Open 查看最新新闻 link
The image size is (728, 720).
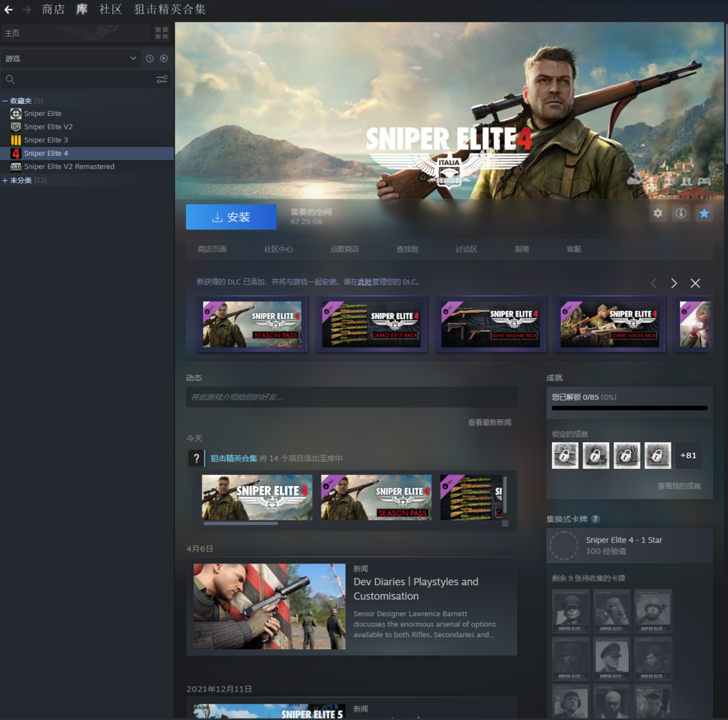point(489,423)
